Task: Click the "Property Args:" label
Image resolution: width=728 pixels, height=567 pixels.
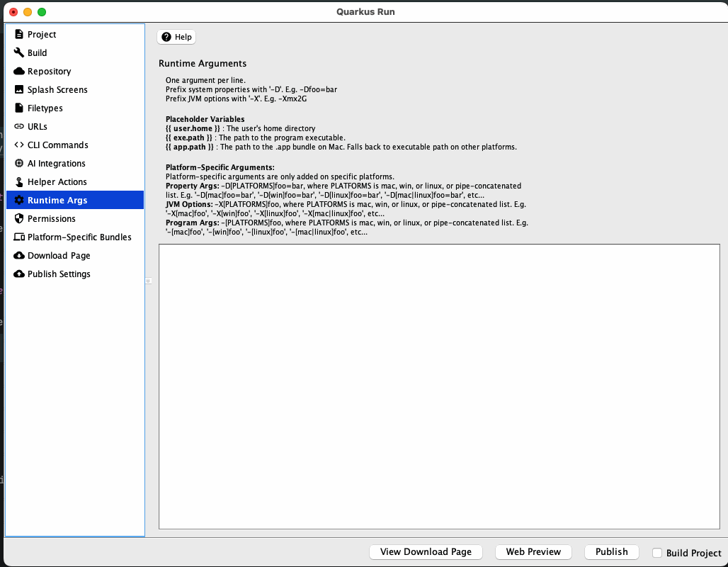Action: point(192,186)
